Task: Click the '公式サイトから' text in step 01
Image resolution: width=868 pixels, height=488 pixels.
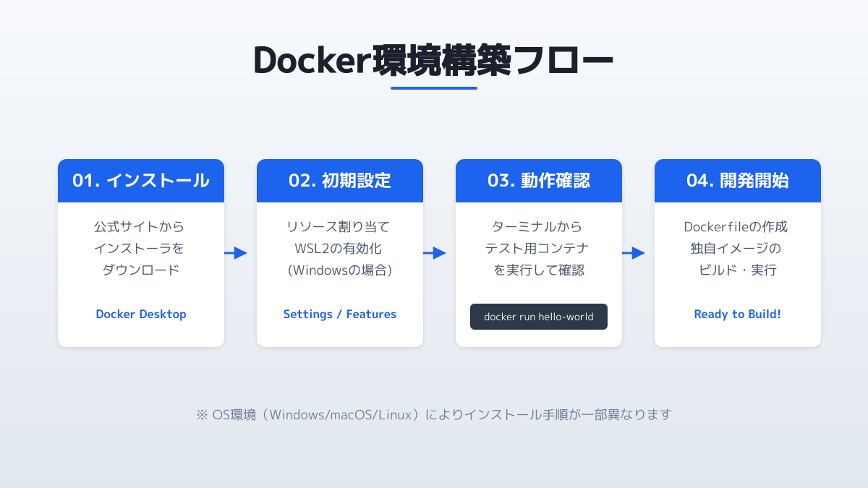Action: (139, 227)
